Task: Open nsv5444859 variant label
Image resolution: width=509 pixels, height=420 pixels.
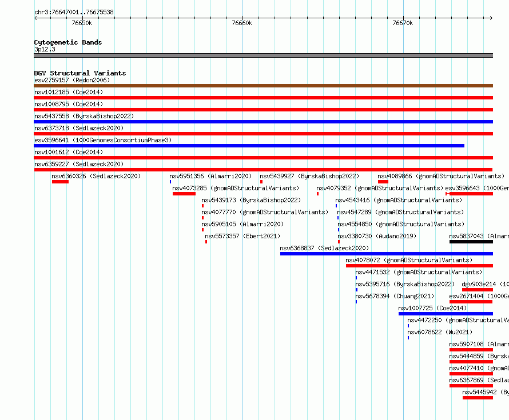Action: coord(479,356)
